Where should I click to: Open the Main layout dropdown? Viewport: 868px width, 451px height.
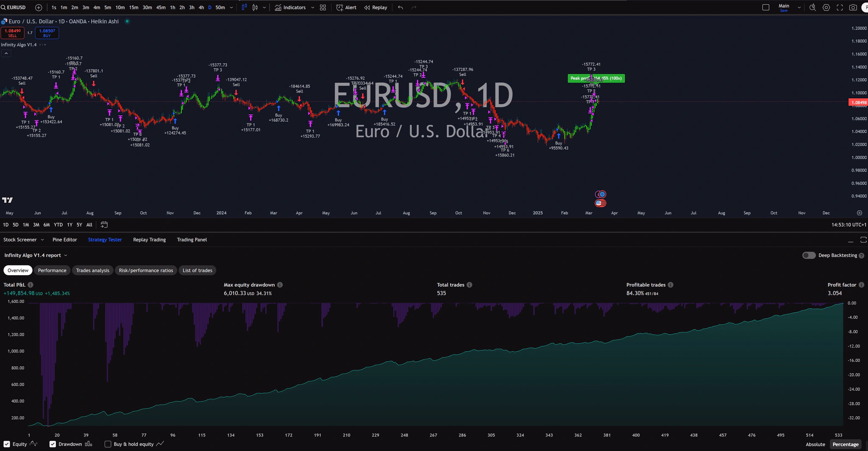click(798, 6)
